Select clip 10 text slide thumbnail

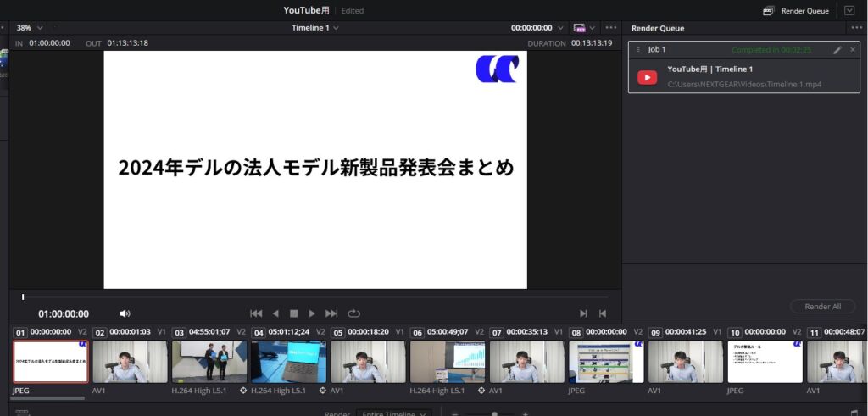(765, 362)
